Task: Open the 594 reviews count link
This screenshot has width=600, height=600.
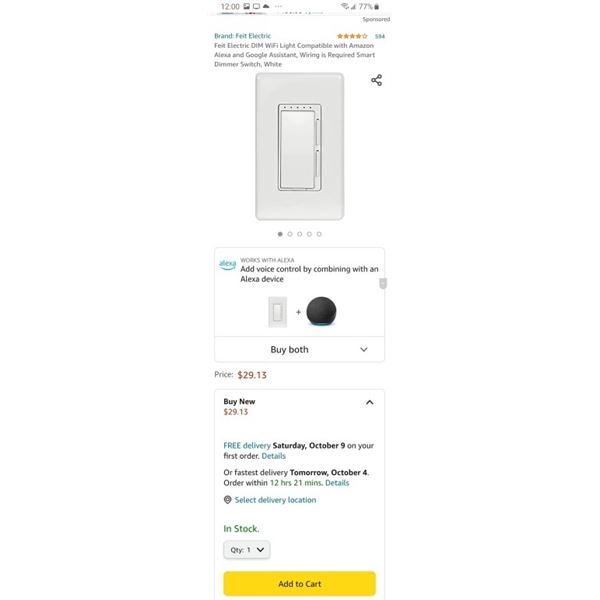Action: pyautogui.click(x=380, y=36)
